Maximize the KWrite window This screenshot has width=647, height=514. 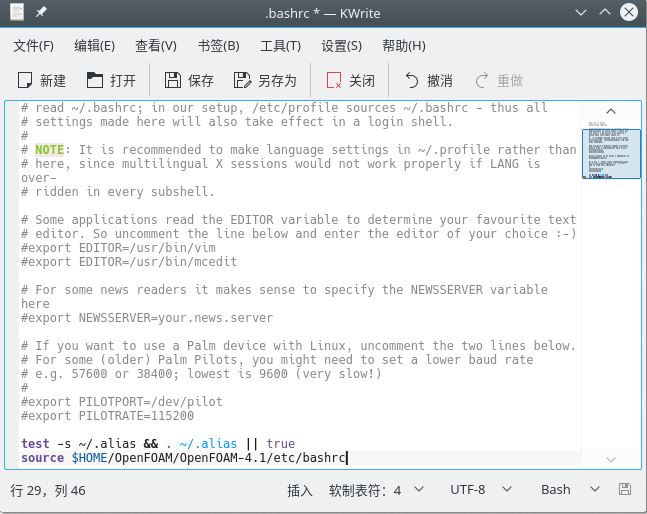tap(605, 12)
